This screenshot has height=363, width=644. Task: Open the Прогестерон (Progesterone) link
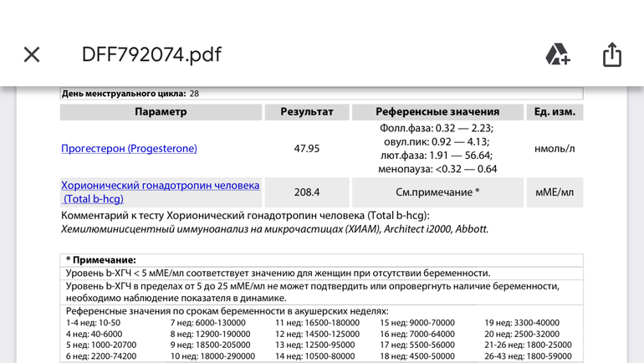129,149
